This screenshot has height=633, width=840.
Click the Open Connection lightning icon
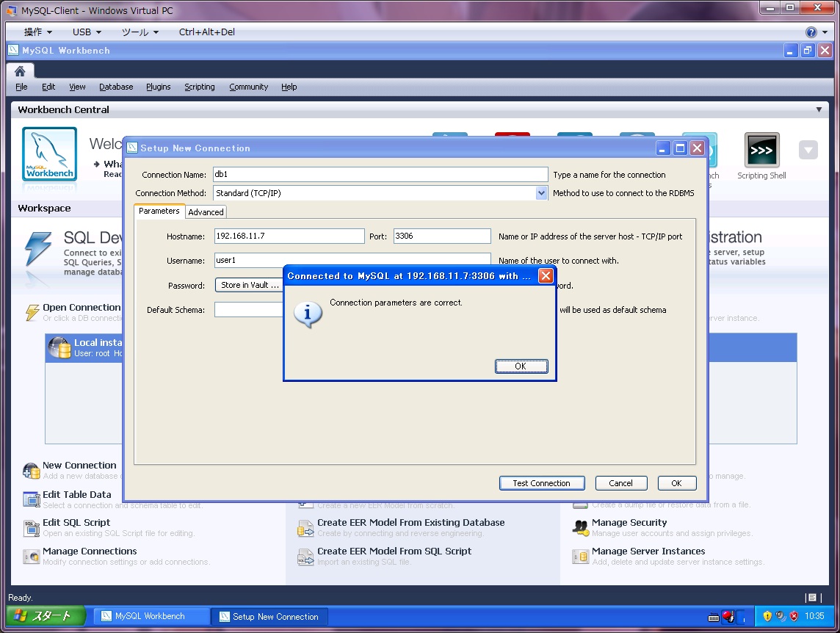click(x=33, y=313)
